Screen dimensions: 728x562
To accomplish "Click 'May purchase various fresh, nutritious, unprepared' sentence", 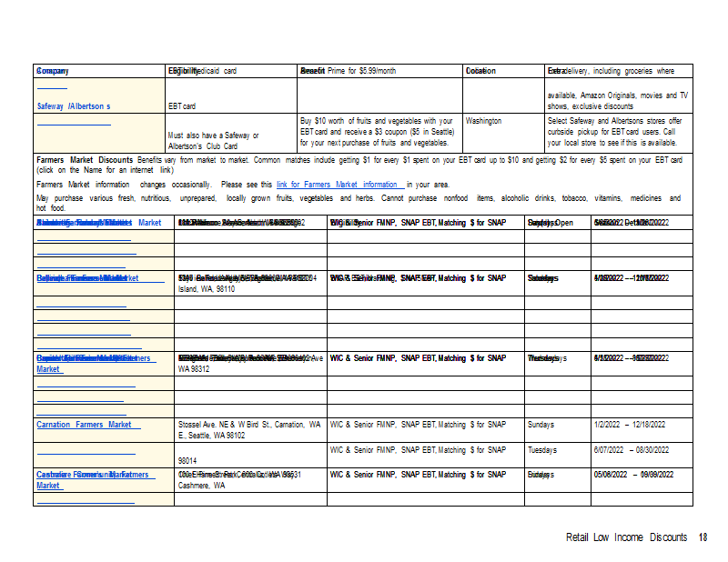I will click(x=359, y=203).
